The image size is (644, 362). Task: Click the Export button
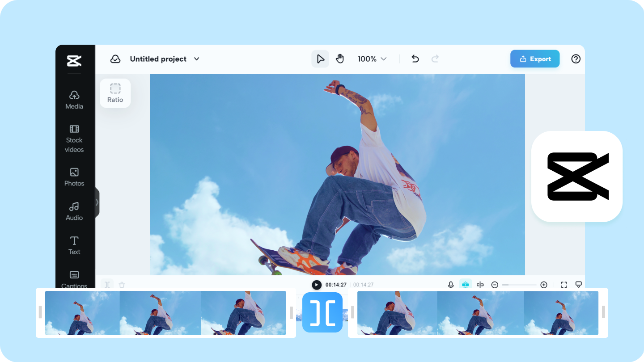(x=535, y=59)
